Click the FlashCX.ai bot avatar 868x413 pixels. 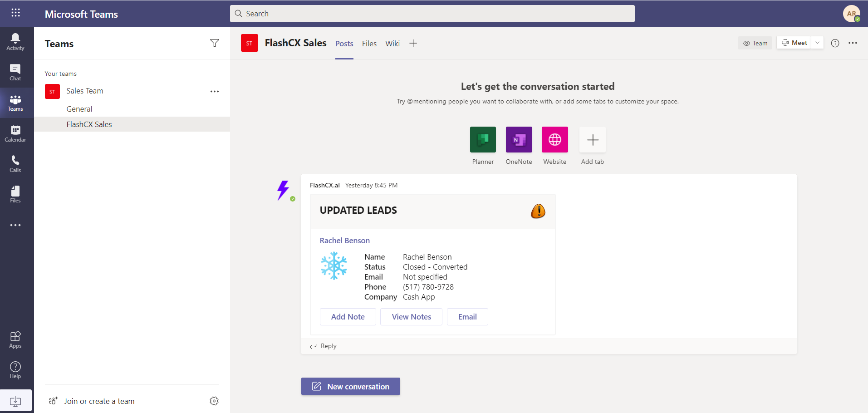(284, 190)
